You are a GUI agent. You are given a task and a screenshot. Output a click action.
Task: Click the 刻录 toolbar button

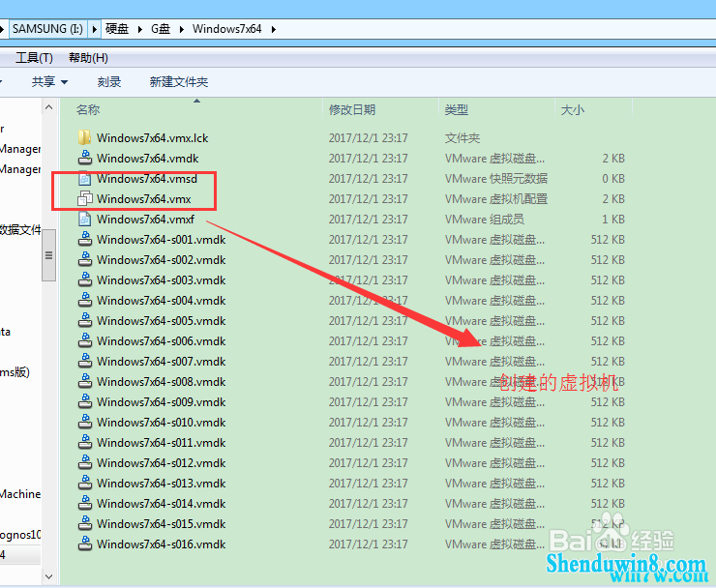(109, 81)
